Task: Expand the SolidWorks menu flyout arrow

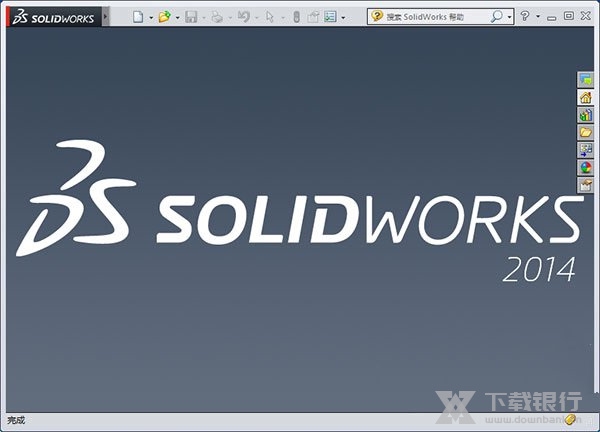Action: point(106,17)
